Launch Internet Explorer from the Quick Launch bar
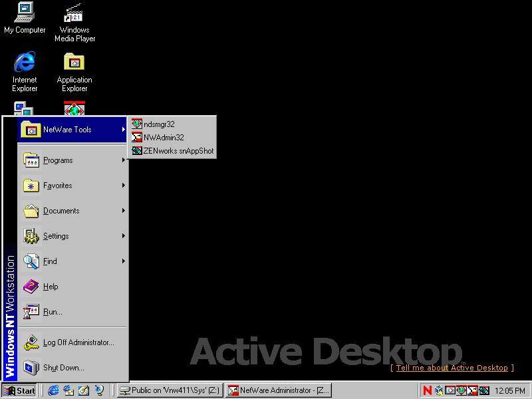Image resolution: width=532 pixels, height=399 pixels. click(53, 390)
